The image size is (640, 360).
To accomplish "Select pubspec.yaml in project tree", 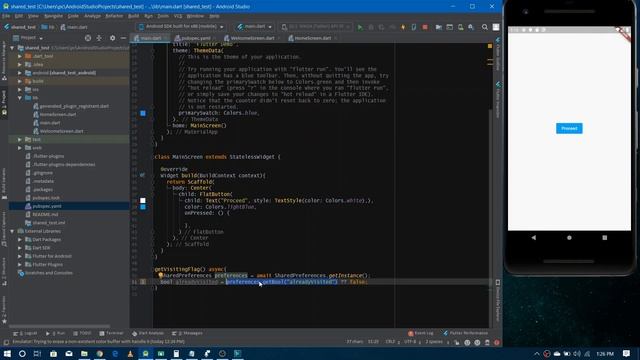I will point(47,206).
